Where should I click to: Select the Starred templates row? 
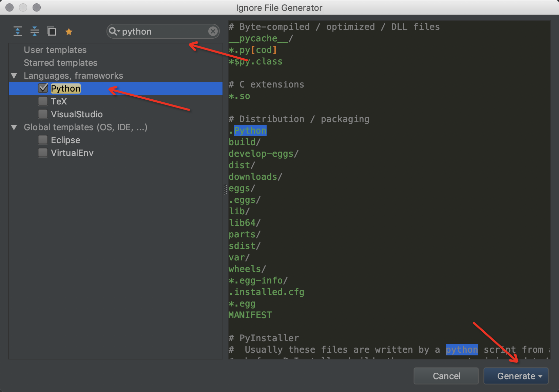[x=116, y=63]
